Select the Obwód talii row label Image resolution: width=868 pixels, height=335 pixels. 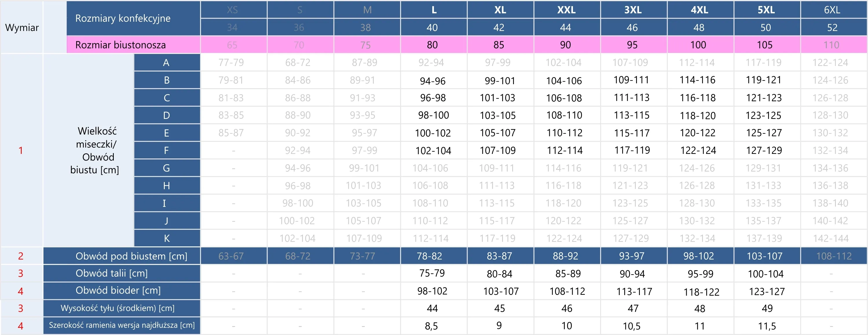tap(111, 273)
